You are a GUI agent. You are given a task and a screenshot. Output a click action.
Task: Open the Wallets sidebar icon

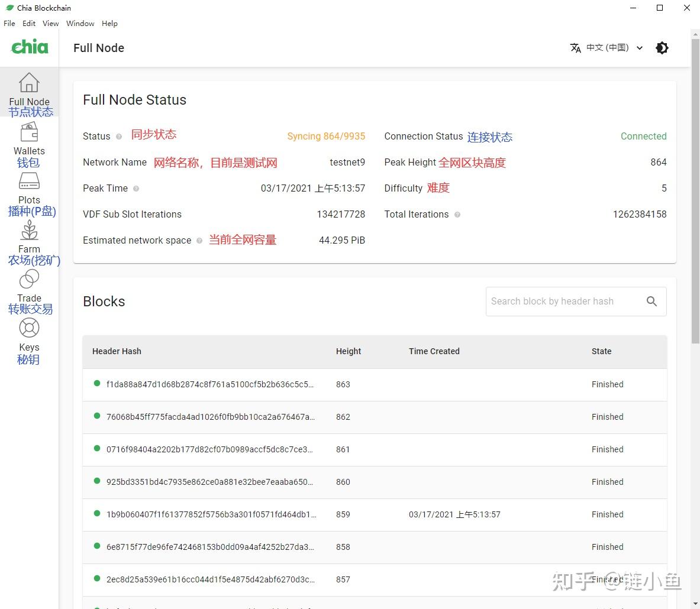(29, 132)
